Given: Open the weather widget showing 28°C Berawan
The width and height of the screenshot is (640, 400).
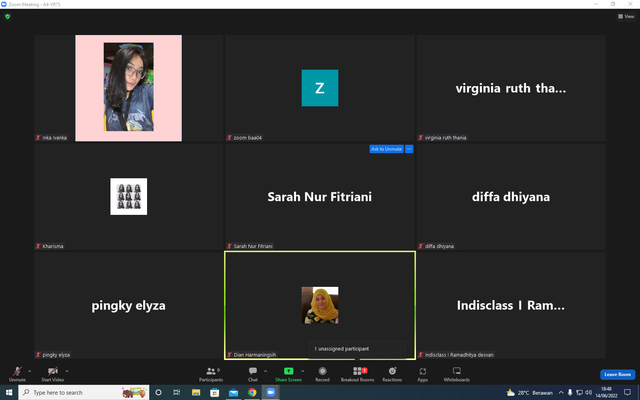Looking at the screenshot, I should pyautogui.click(x=529, y=393).
